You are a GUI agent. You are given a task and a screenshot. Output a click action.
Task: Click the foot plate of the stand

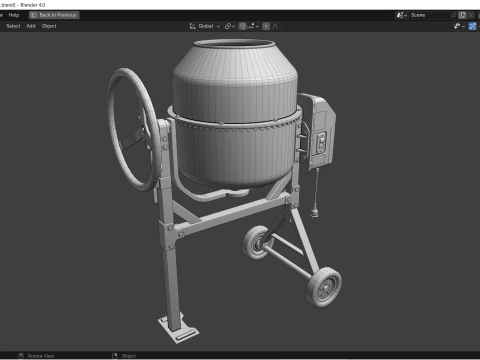[x=178, y=327]
